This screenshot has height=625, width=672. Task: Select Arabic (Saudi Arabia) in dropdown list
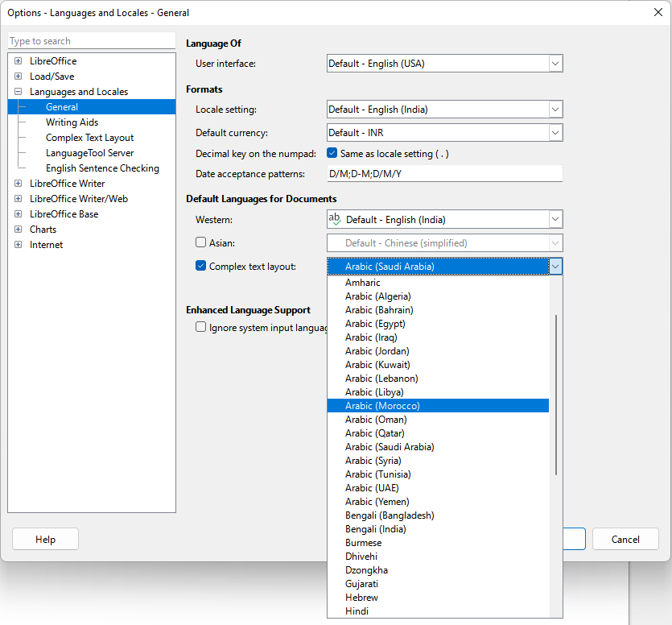(x=438, y=447)
